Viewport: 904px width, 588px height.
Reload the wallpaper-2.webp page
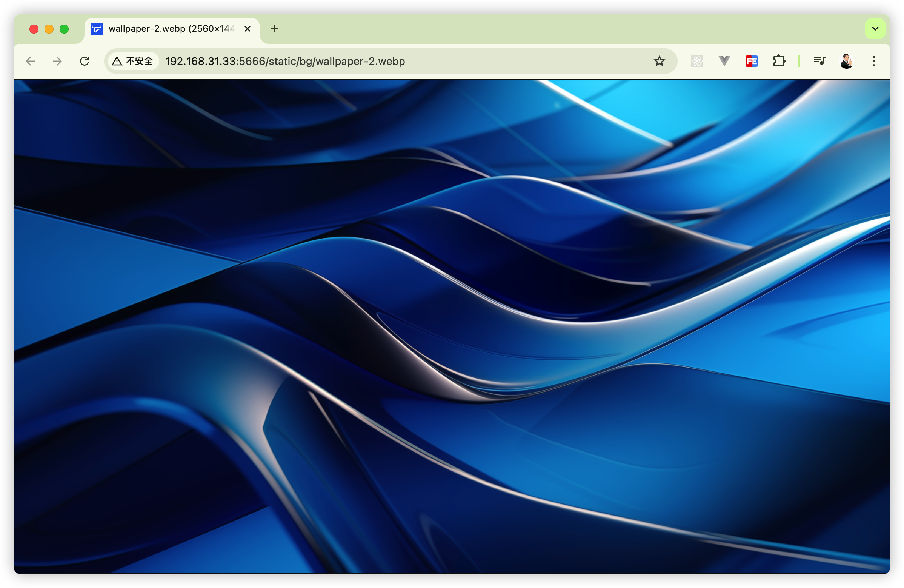pos(85,61)
